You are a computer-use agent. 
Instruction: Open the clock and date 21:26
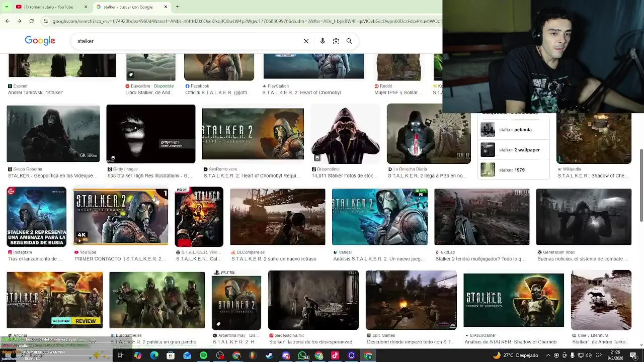(615, 355)
